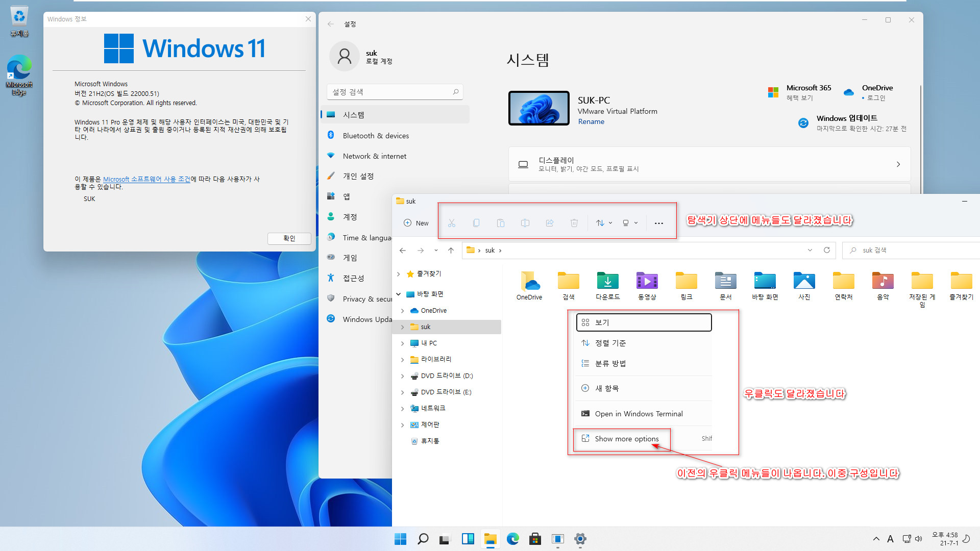This screenshot has height=551, width=980.
Task: Select Bluetooth & devices in Settings
Action: click(x=395, y=136)
